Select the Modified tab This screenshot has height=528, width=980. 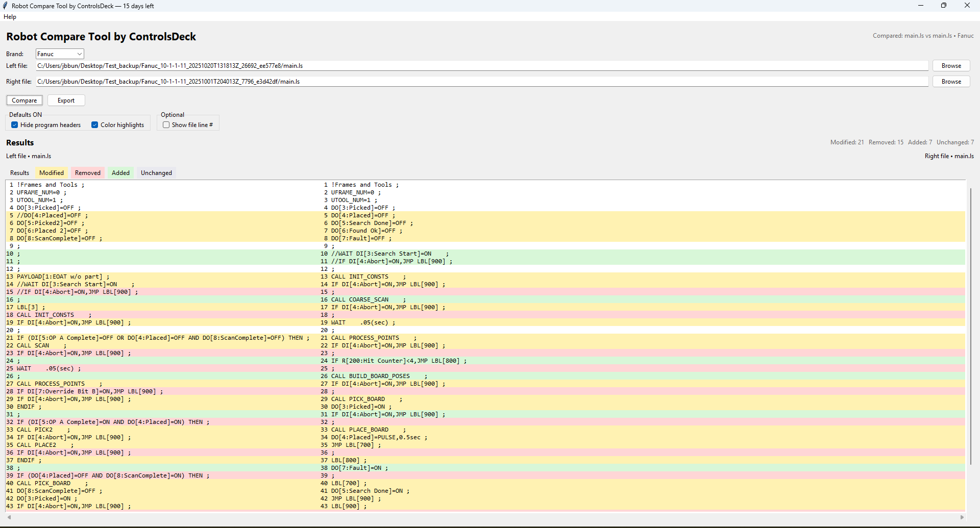[51, 172]
